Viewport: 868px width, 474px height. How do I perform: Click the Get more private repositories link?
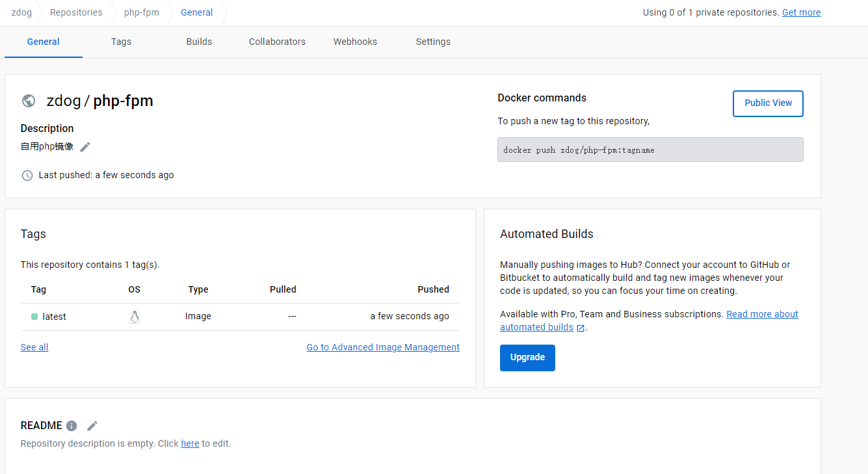801,12
